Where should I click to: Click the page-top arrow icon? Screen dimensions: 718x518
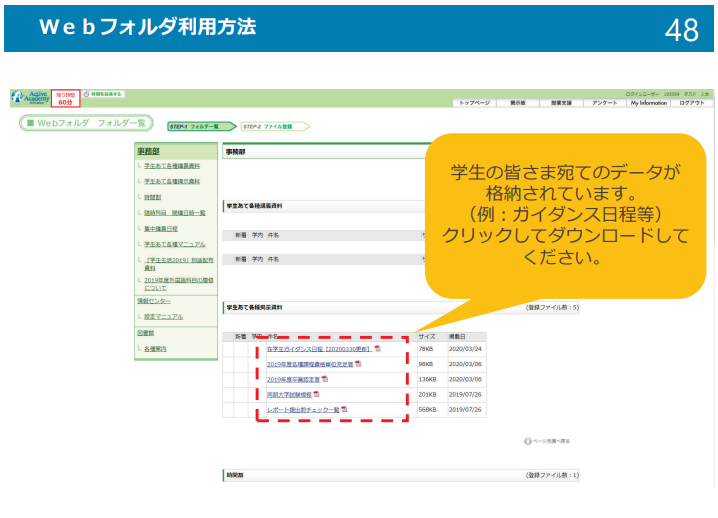[x=528, y=441]
